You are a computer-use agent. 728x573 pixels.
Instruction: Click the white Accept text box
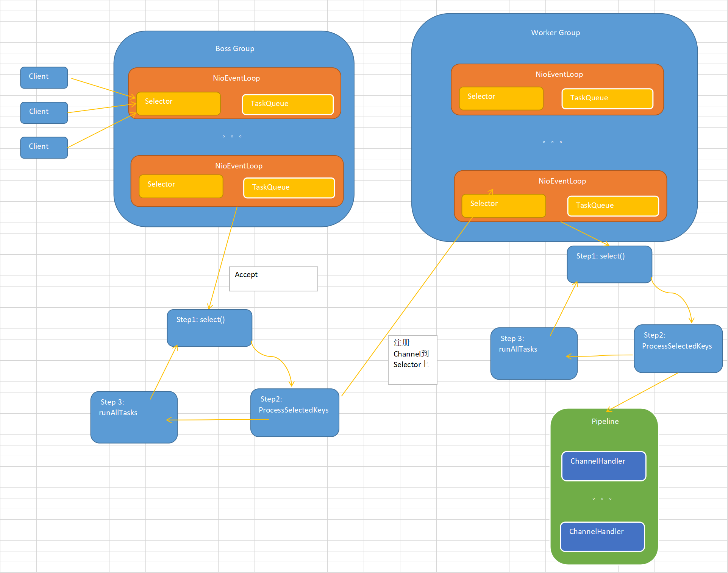coord(273,279)
